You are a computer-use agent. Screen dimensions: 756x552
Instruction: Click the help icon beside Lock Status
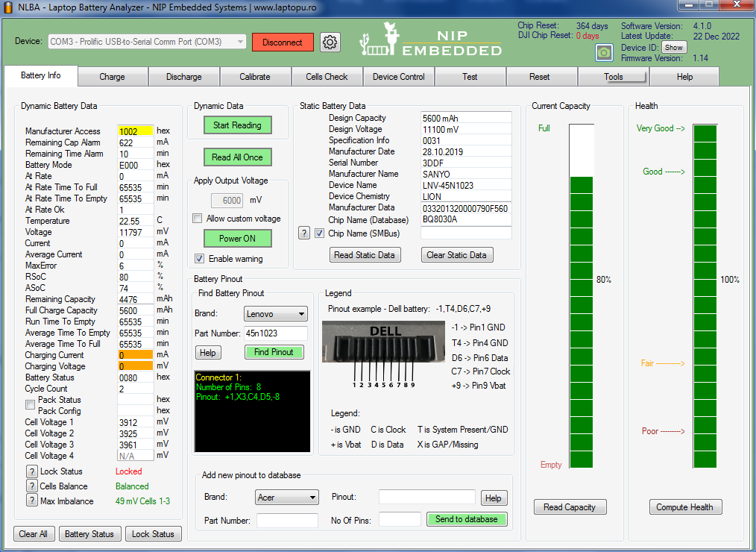coord(31,471)
